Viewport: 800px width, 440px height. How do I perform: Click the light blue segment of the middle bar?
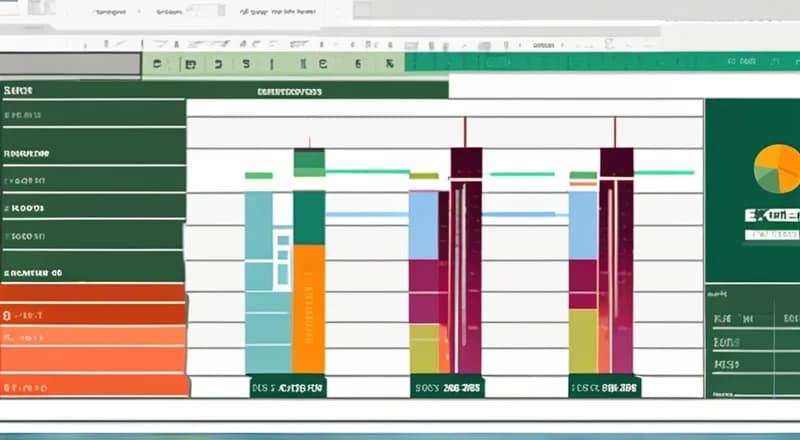(x=423, y=225)
